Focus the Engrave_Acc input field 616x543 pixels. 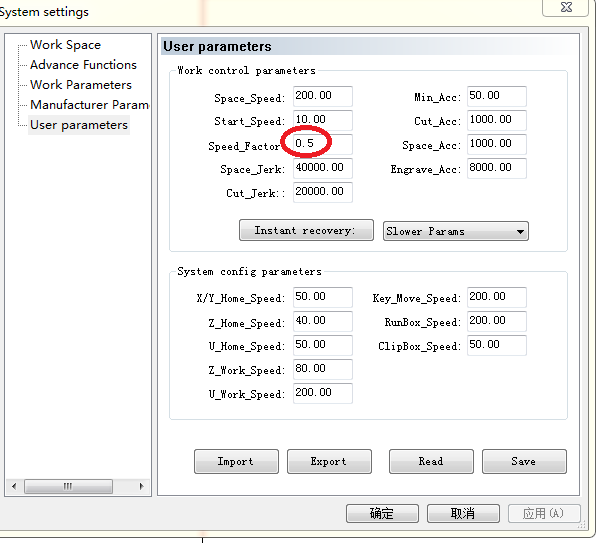click(496, 168)
